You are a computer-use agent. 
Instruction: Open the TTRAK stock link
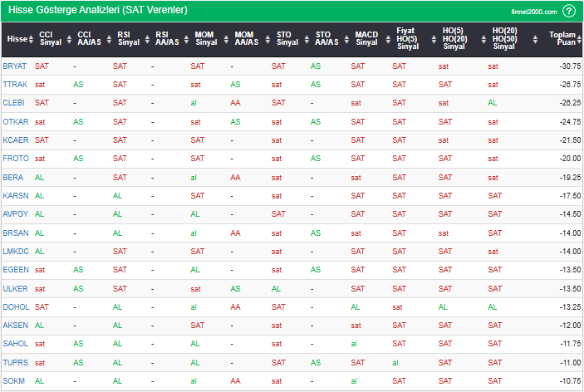point(15,85)
